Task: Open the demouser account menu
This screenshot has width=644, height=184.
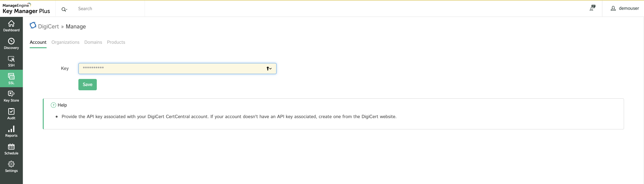Action: 624,8
